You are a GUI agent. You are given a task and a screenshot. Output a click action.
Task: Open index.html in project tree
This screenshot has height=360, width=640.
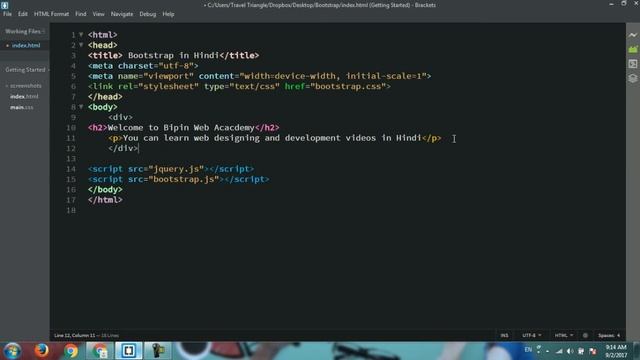point(24,96)
